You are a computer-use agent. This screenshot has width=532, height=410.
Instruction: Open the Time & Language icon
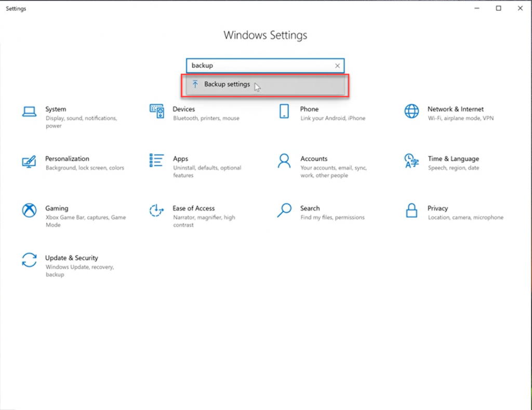tap(411, 161)
